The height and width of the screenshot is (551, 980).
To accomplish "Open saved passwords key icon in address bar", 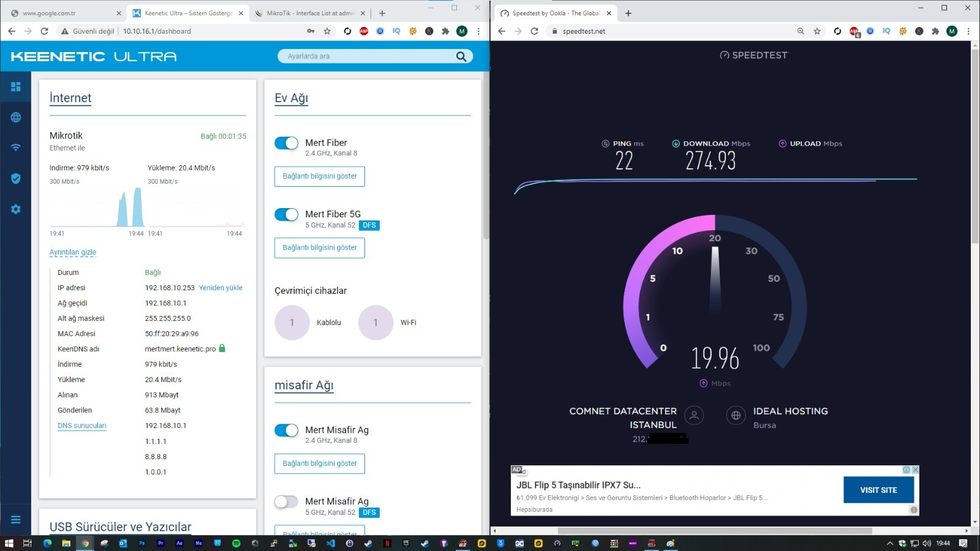I will 311,31.
